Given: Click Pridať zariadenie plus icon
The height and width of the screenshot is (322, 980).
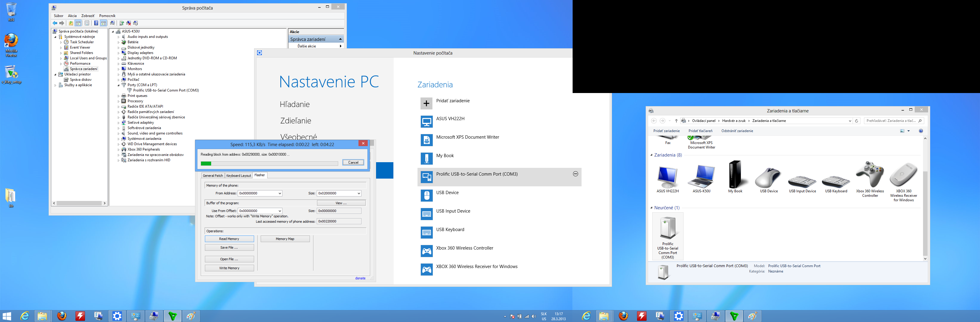Looking at the screenshot, I should pos(426,103).
